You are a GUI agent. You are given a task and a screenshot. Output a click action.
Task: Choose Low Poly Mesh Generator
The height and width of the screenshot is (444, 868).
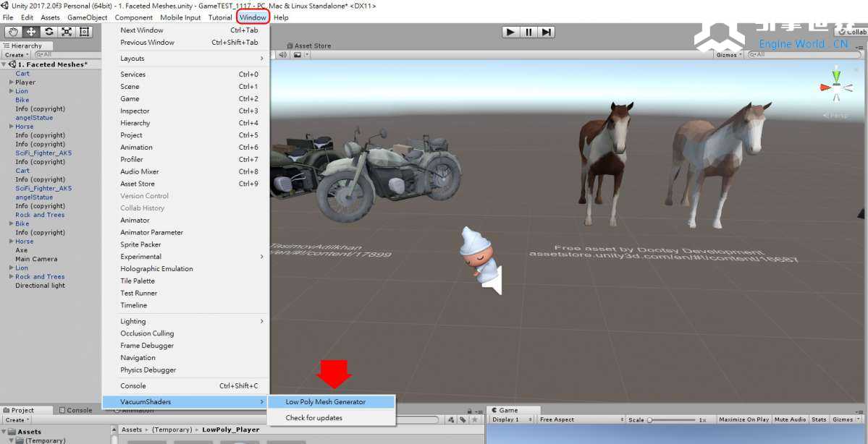point(331,402)
